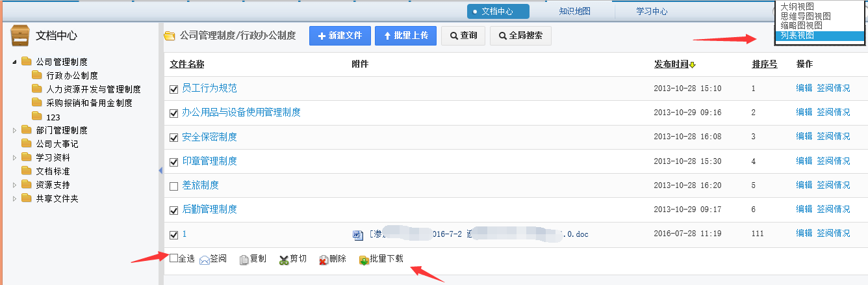Click the 剪切 scissors icon
Viewport: 868px width, 285px height.
click(x=284, y=260)
